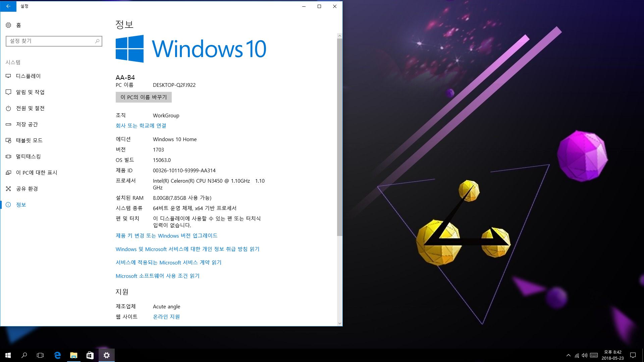Viewport: 644px width, 362px height.
Task: Go to 저장 공간 settings page
Action: 27,124
